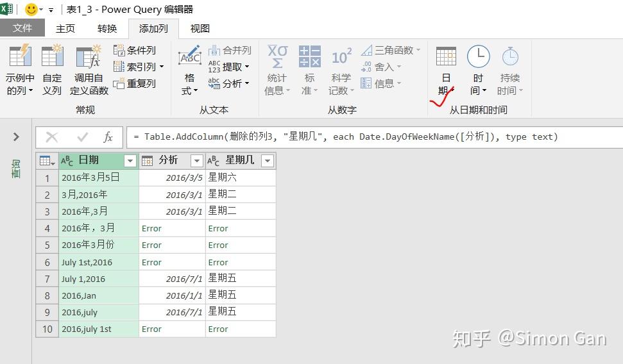
Task: Select cell 2016,july in row 9
Action: point(99,312)
